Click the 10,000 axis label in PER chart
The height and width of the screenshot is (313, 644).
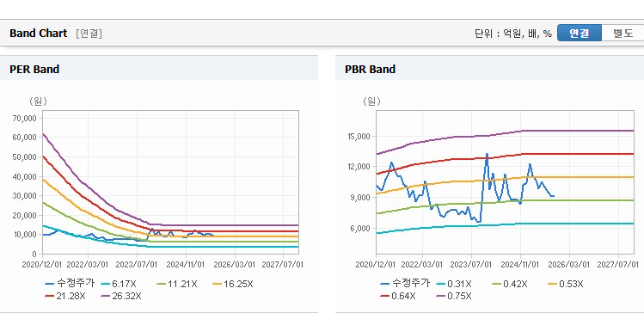(26, 235)
